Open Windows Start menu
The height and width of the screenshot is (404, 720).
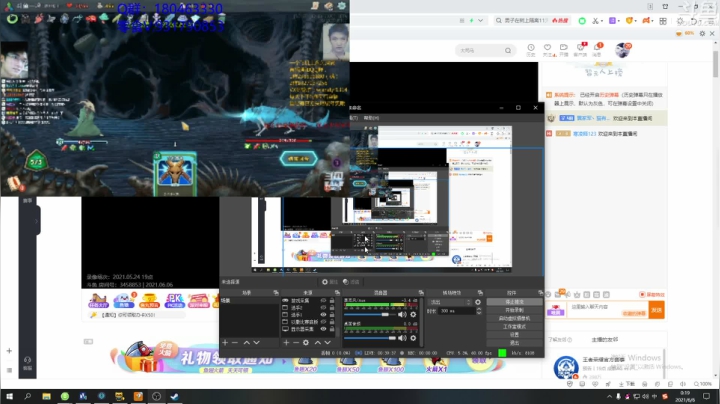coord(9,396)
